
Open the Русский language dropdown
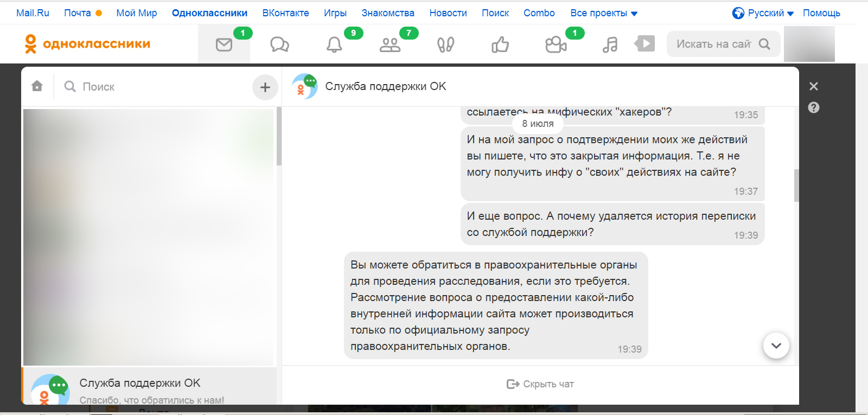point(771,13)
